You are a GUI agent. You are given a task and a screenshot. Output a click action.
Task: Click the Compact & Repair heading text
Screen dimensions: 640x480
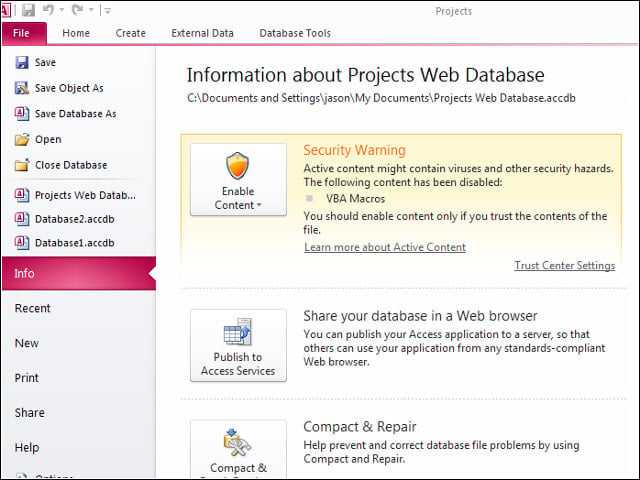[360, 427]
